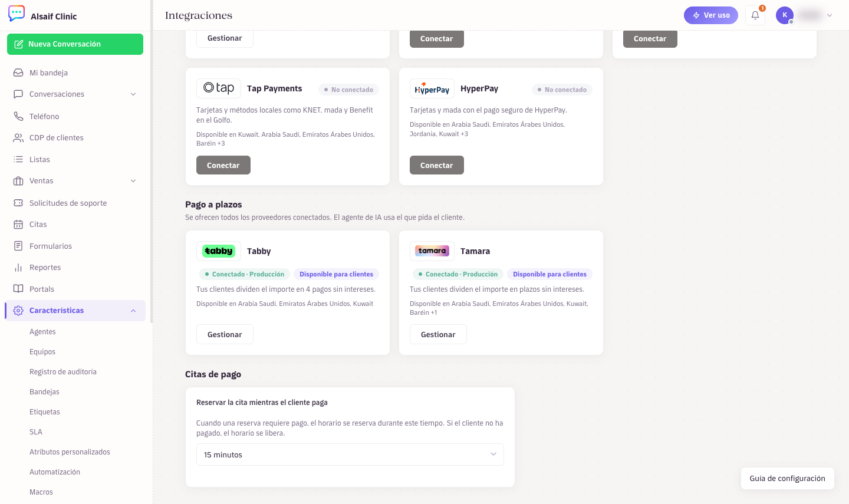The width and height of the screenshot is (849, 504).
Task: Click Gestionar for Tabby
Action: [x=225, y=334]
